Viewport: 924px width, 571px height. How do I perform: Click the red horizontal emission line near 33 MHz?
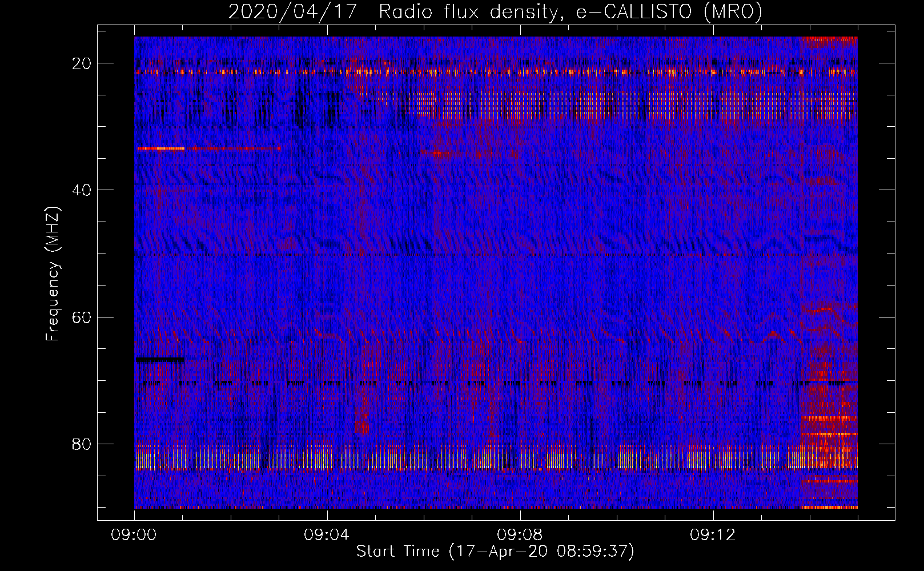[x=208, y=148]
